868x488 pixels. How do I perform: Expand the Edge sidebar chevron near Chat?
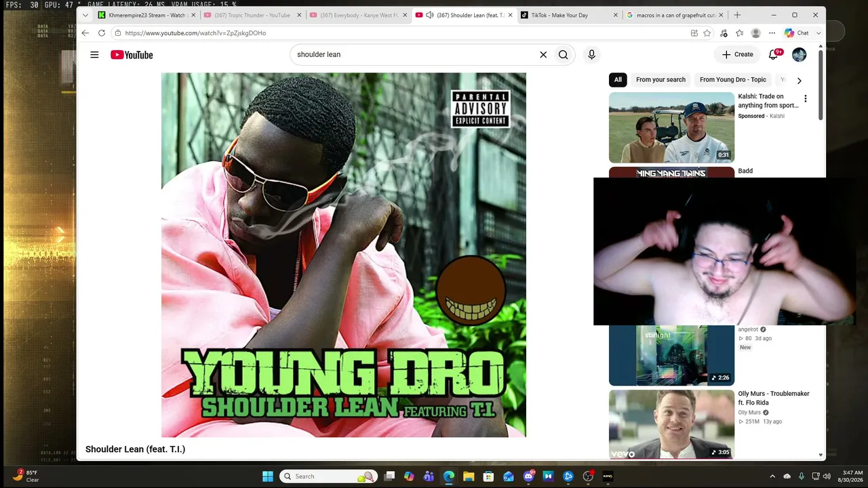[818, 33]
